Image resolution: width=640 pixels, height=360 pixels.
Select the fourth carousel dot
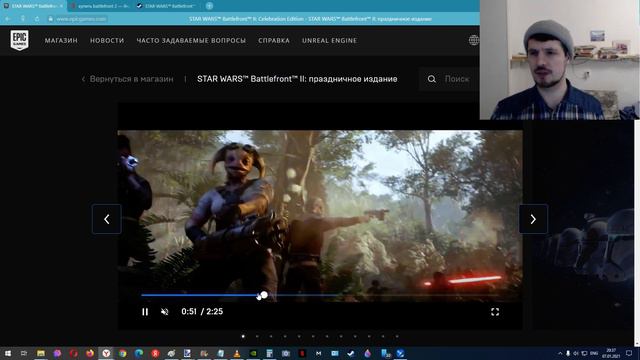coord(285,336)
